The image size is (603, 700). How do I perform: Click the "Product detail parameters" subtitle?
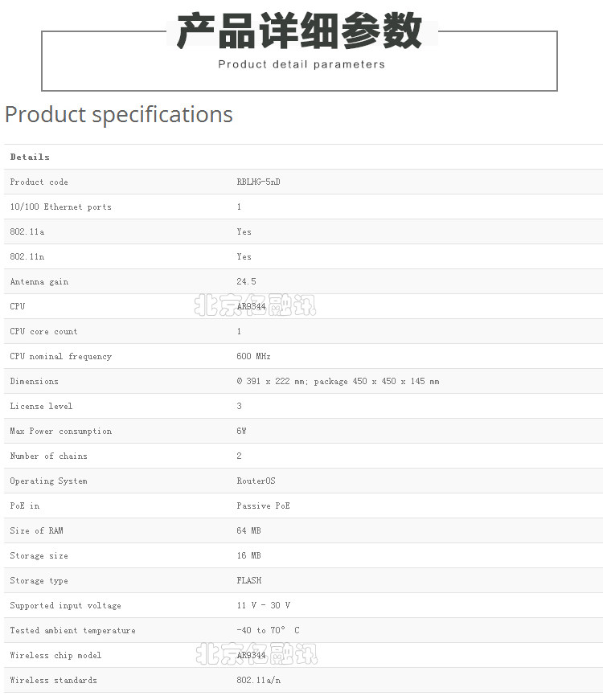tap(301, 64)
